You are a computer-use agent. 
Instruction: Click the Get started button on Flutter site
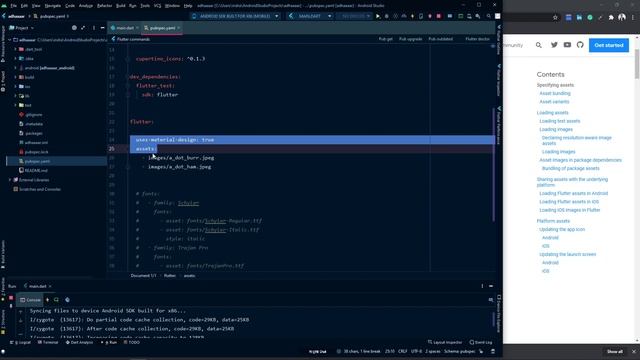click(x=609, y=45)
